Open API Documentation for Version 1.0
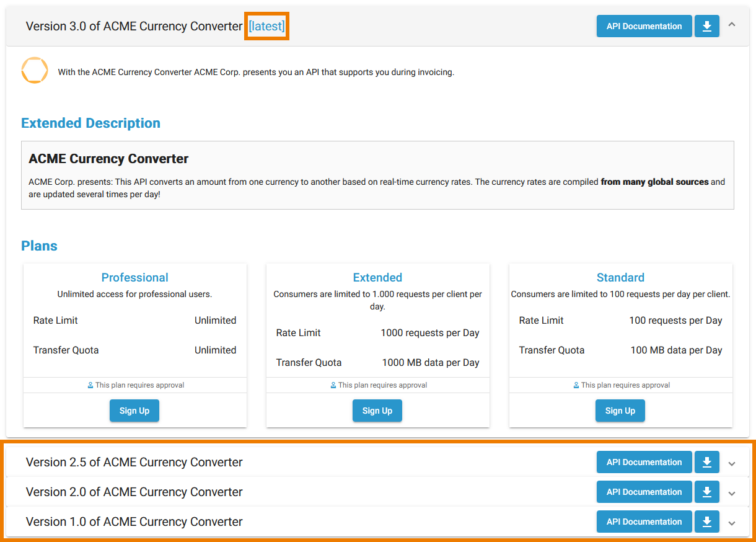 [x=644, y=522]
